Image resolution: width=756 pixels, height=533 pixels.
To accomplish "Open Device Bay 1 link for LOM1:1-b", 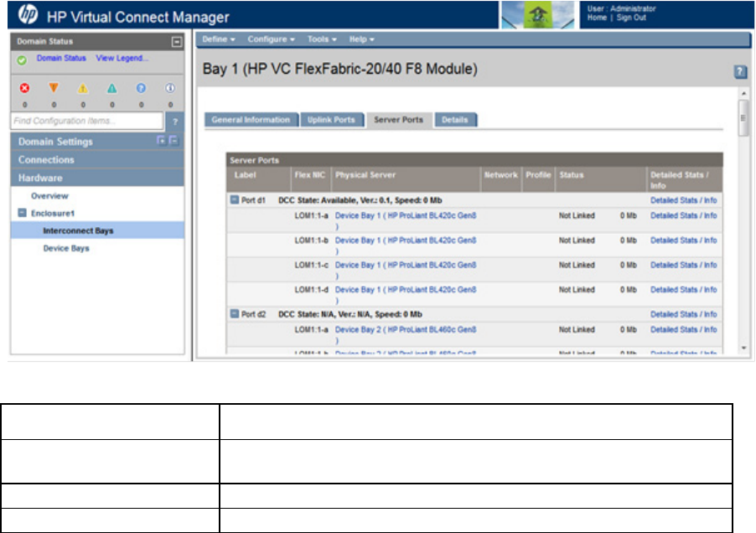I will pyautogui.click(x=406, y=240).
